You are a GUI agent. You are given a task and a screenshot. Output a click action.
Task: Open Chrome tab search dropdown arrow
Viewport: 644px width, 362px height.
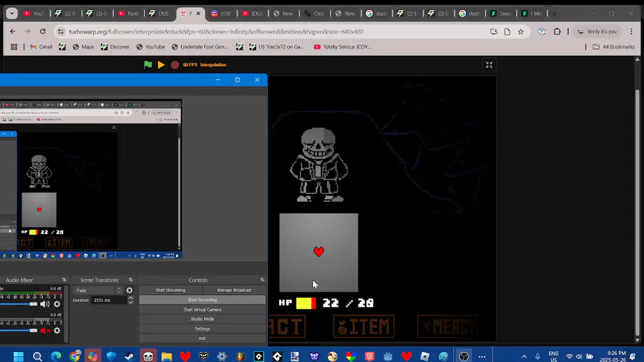tap(12, 14)
